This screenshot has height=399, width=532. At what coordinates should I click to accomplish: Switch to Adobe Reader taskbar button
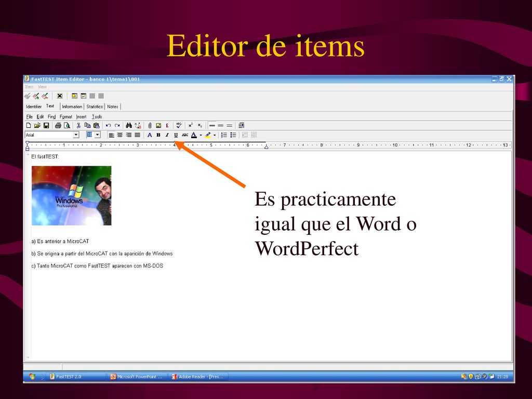pyautogui.click(x=198, y=377)
